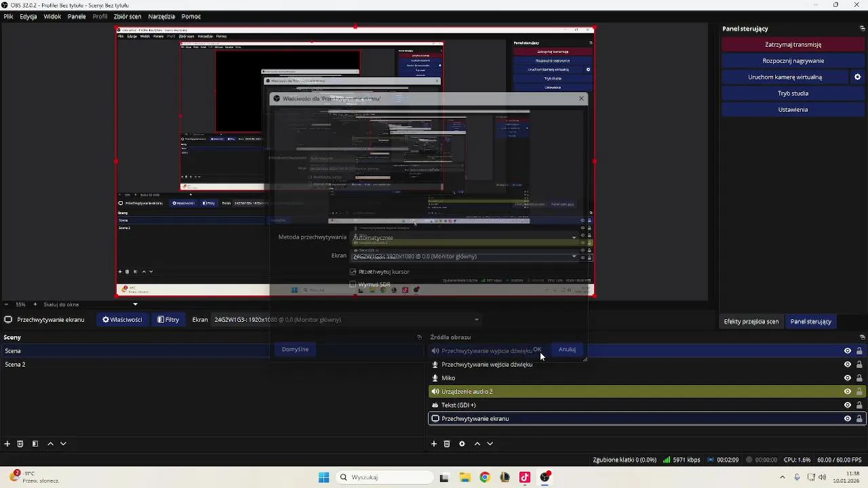Viewport: 868px width, 488px height.
Task: Toggle visibility of the Miko source
Action: click(847, 378)
